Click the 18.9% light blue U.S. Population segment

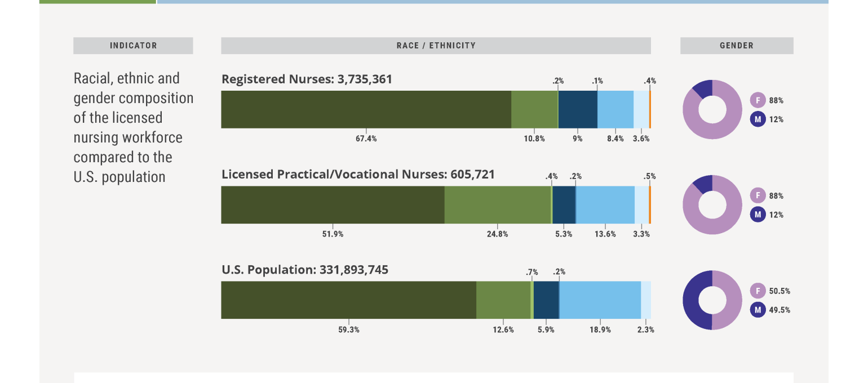coord(600,300)
